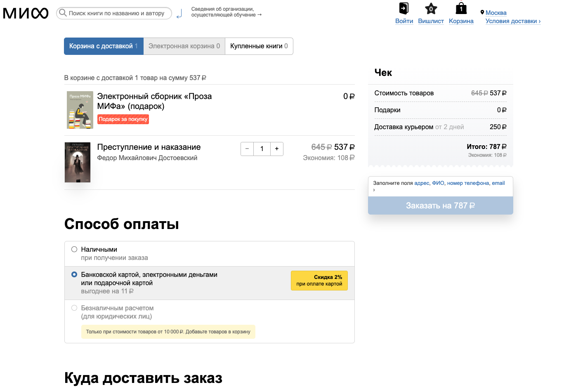The image size is (564, 392).
Task: Open the Корзина link in header
Action: pos(461,21)
